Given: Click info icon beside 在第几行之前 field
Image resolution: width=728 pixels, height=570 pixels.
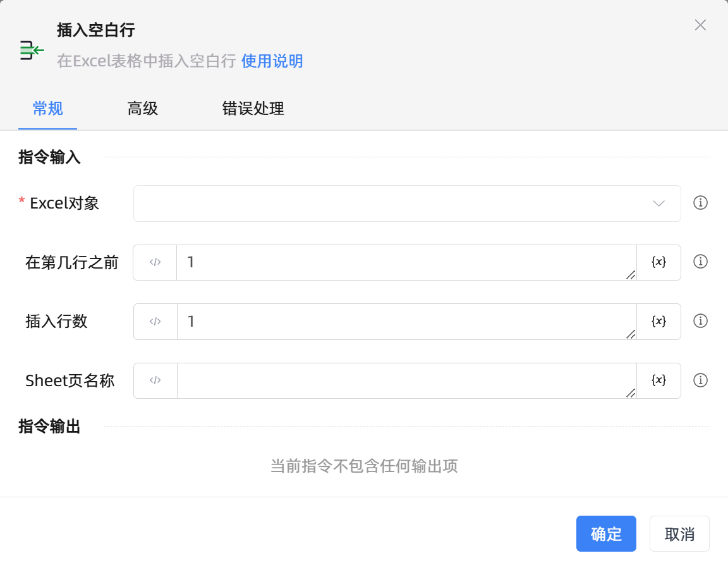Looking at the screenshot, I should tap(700, 262).
